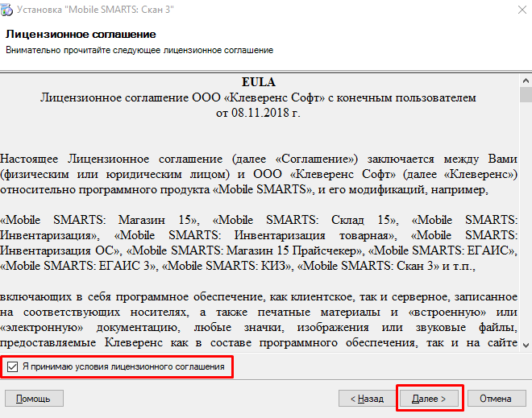Click the EULA scrollbar thumb
Screen dimensions: 532x418
(526, 94)
